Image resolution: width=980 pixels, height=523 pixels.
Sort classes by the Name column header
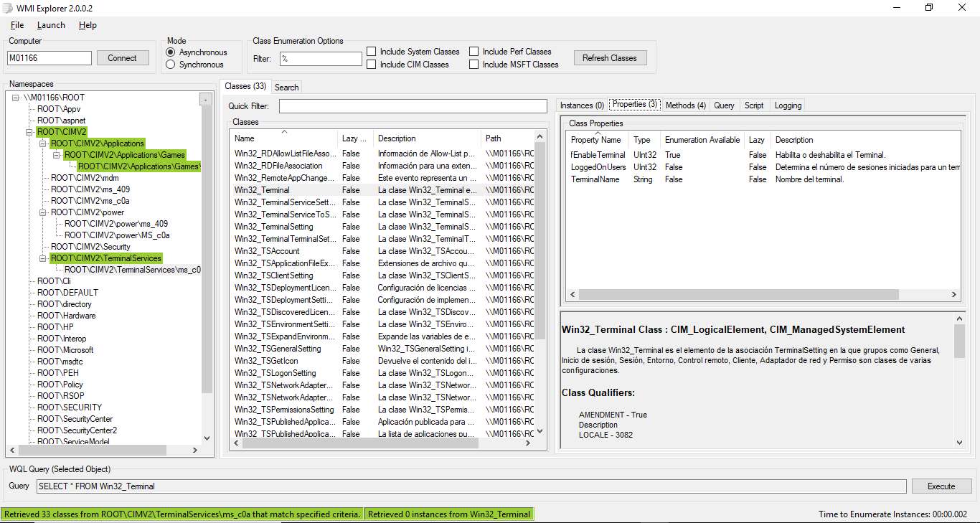[x=284, y=138]
